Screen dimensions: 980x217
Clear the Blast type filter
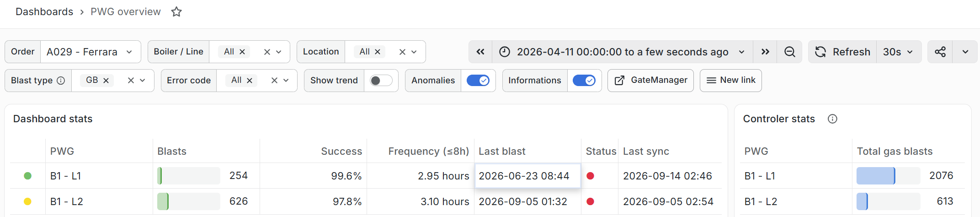pos(131,80)
